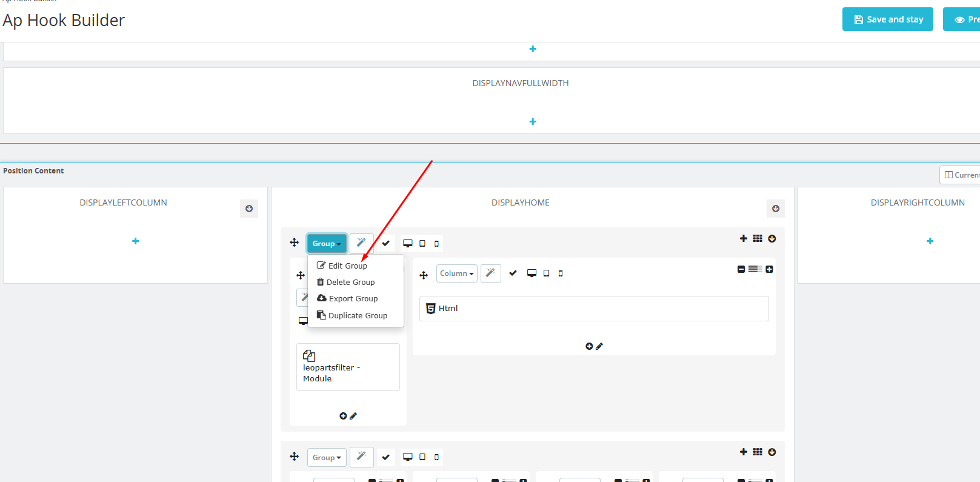Open the Group dropdown of the second group
The image size is (980, 482).
point(327,457)
